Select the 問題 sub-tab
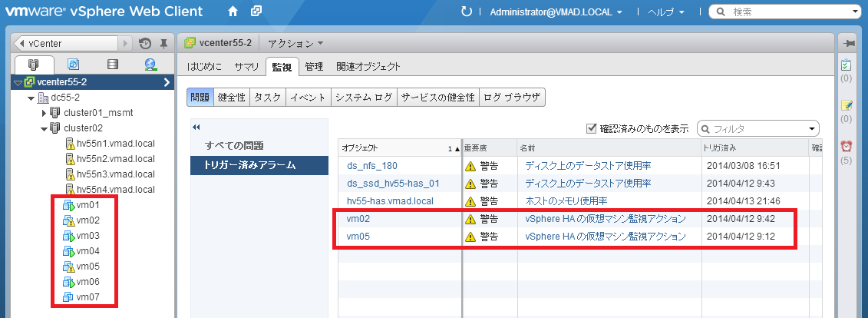 (x=200, y=97)
